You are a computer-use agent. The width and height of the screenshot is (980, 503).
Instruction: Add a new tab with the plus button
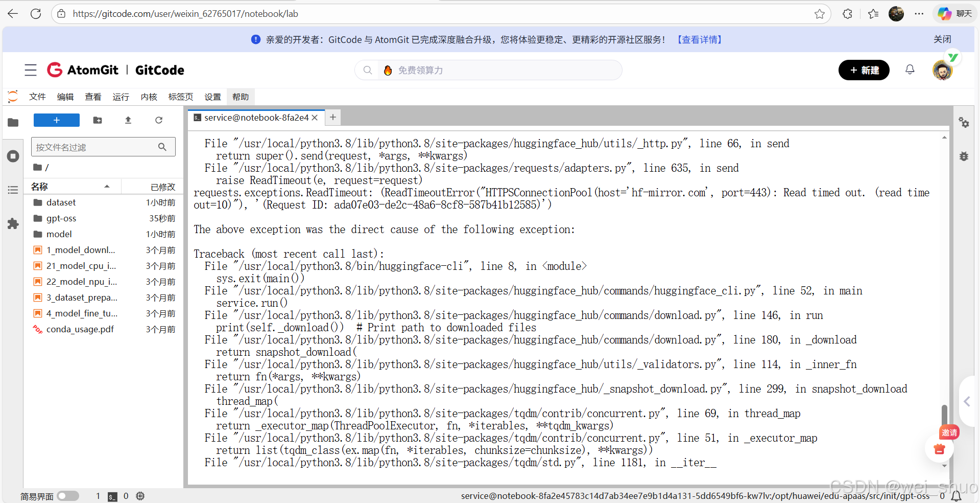[x=333, y=118]
